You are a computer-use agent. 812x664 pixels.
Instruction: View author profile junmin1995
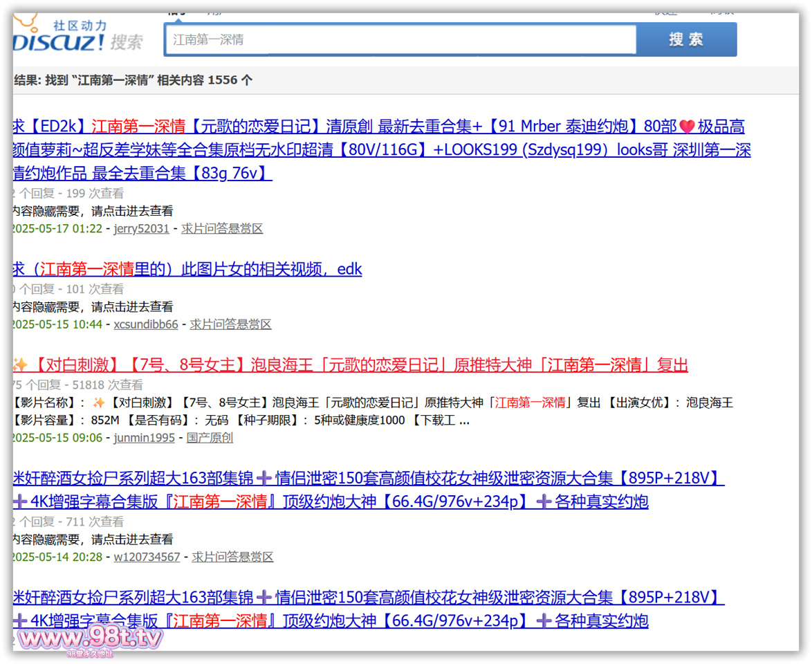(x=144, y=437)
